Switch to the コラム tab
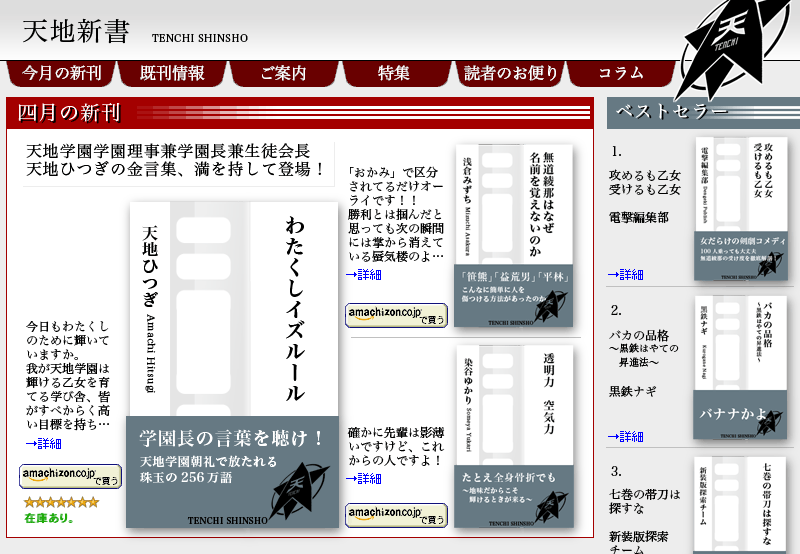Screen dimensions: 800x554 (x=621, y=73)
